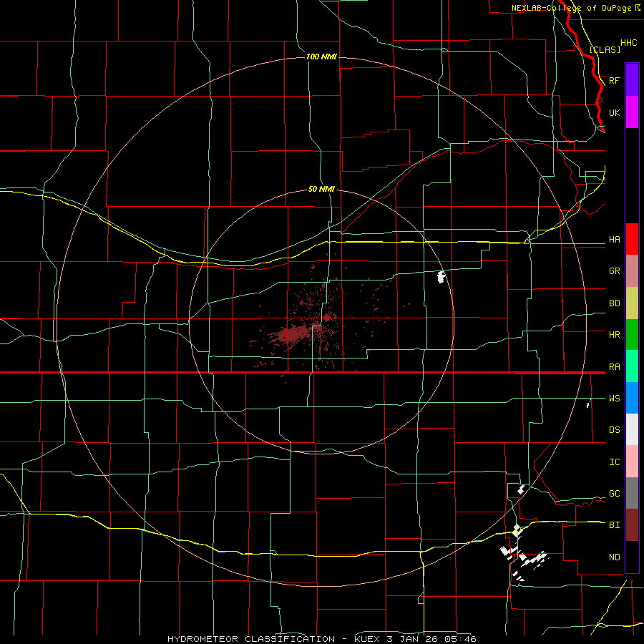
Task: Click the IC pink color swatch
Action: click(x=632, y=462)
